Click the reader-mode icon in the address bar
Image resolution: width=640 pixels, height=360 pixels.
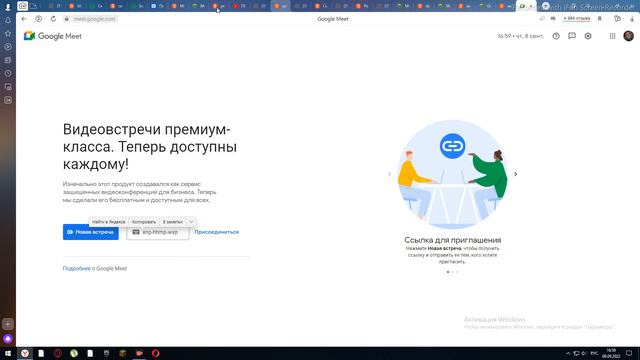[553, 19]
